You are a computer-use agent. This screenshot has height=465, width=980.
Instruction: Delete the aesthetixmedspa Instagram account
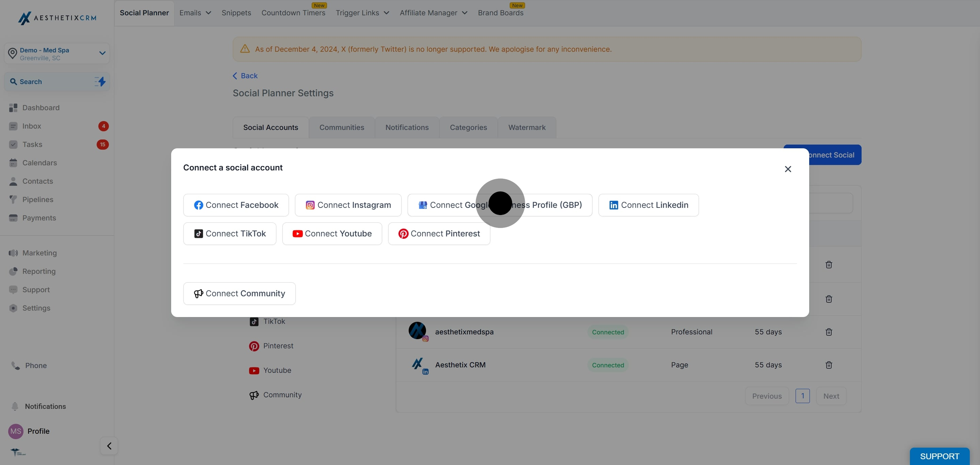coord(829,332)
